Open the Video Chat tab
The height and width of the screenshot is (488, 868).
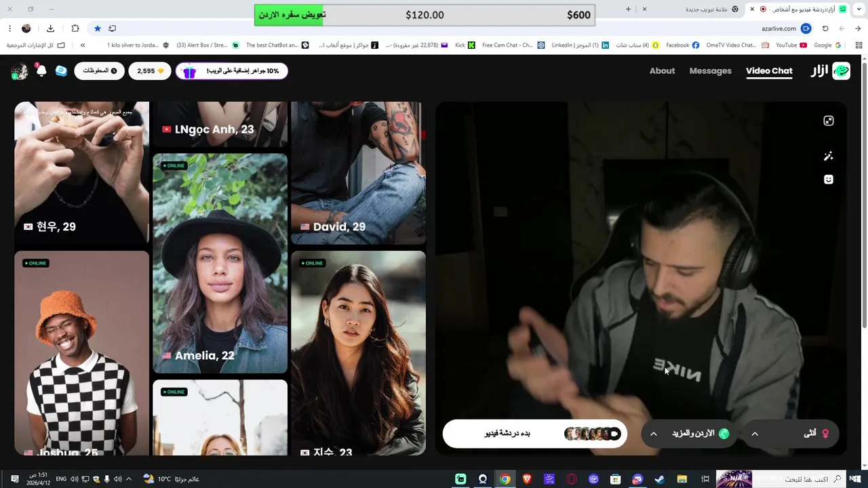pos(769,70)
